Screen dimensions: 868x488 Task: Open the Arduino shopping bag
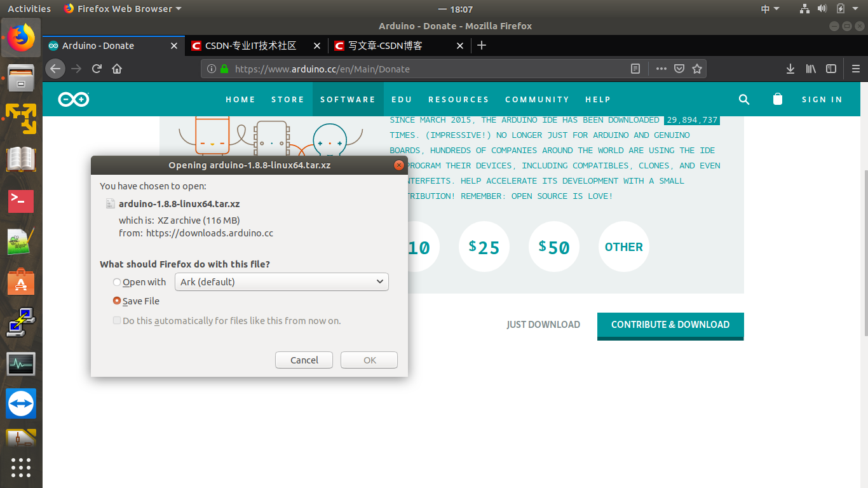(777, 99)
